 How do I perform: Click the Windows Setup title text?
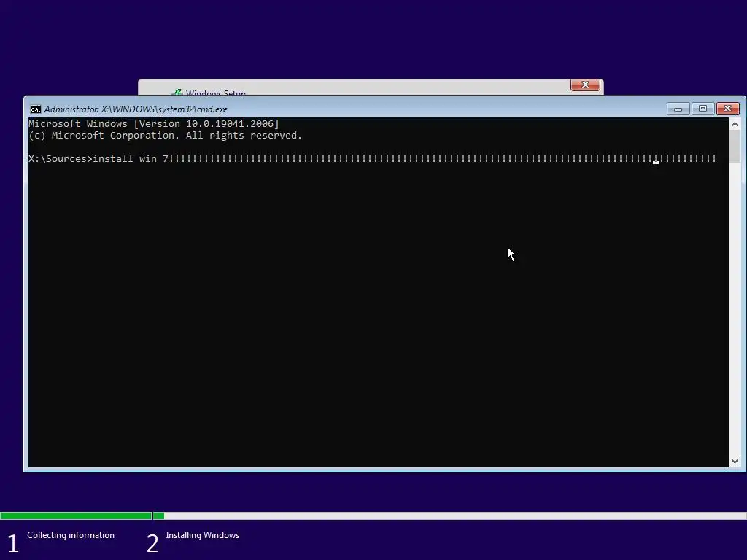point(216,93)
